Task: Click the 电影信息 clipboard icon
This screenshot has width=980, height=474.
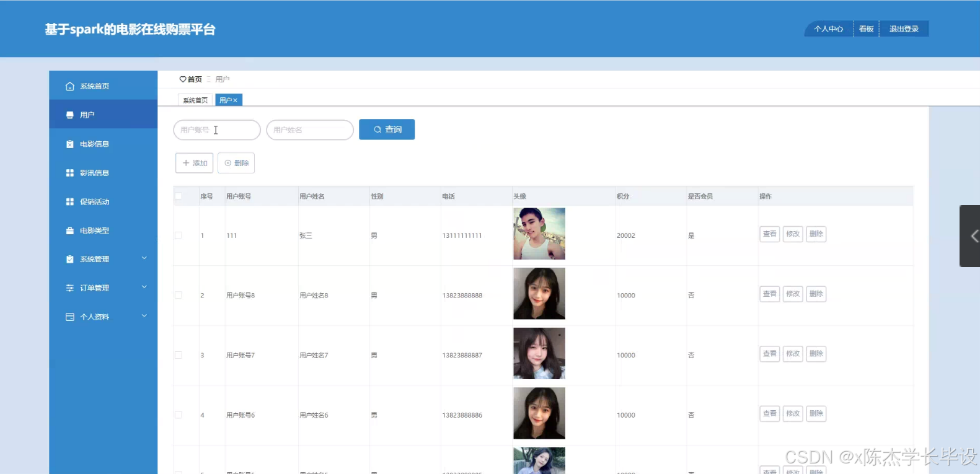Action: click(70, 144)
